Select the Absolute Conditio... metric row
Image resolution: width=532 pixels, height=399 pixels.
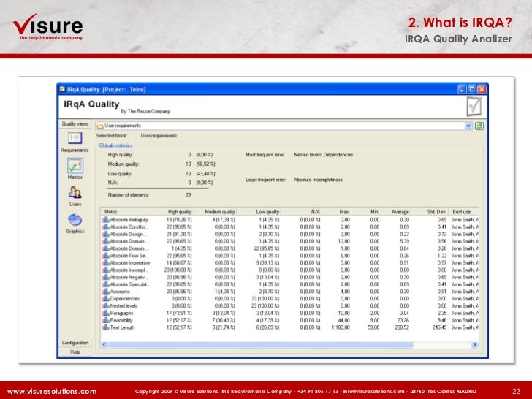[289, 227]
